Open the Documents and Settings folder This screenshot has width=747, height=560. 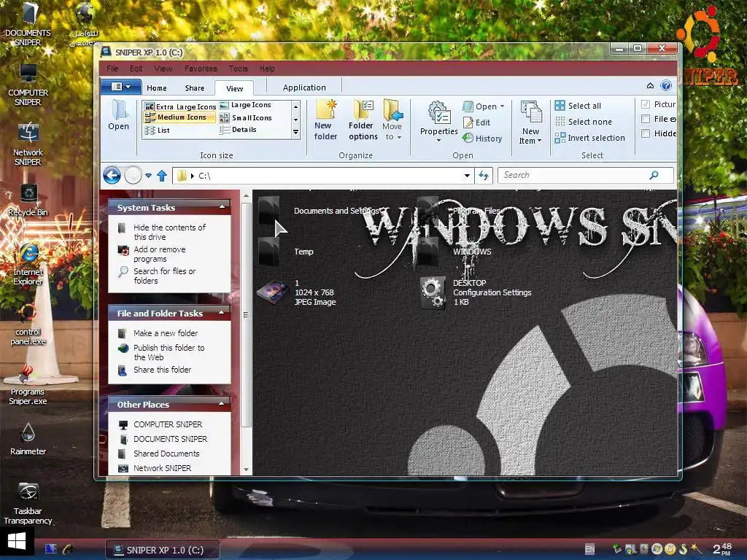click(x=320, y=211)
